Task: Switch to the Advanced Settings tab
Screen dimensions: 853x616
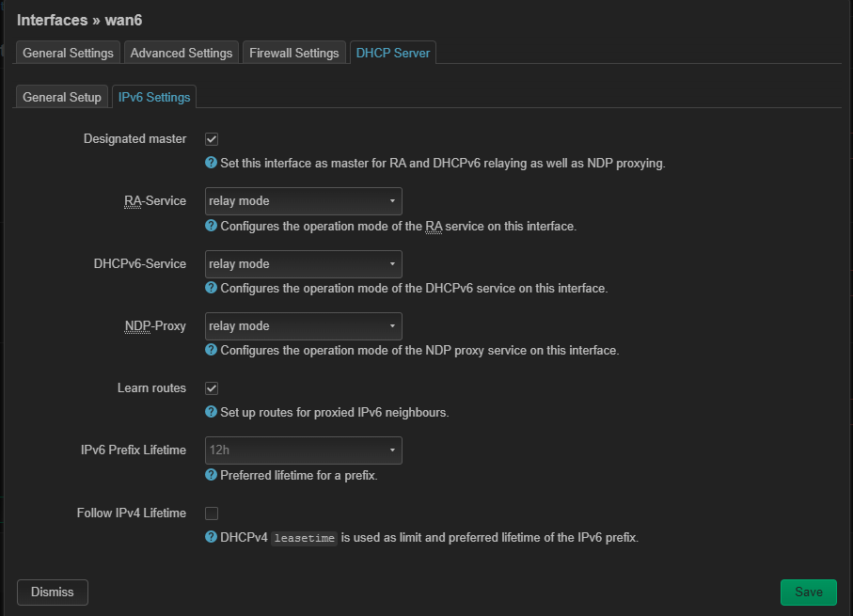Action: coord(181,54)
